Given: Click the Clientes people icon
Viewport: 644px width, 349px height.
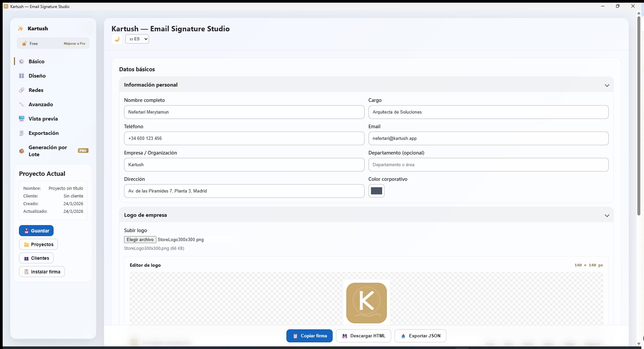Looking at the screenshot, I should click(x=27, y=258).
